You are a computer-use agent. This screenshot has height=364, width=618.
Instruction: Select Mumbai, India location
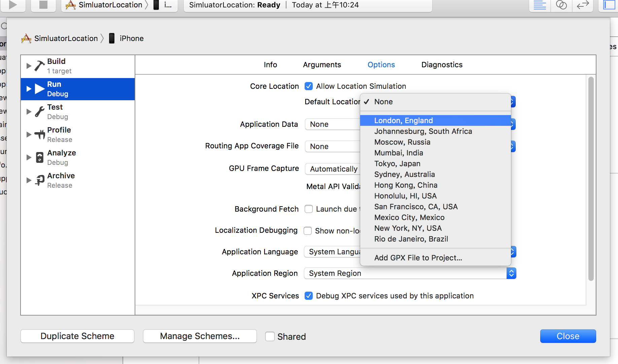436,153
